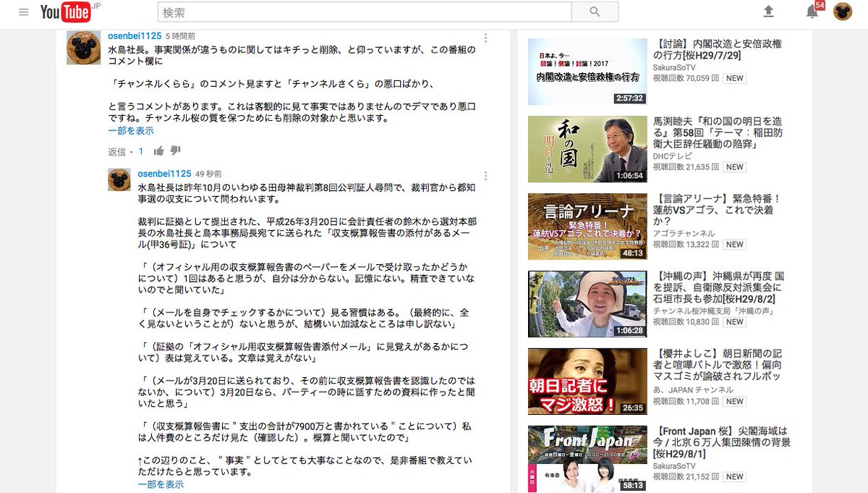Click the 49 秒前 timestamp link
Image resolution: width=868 pixels, height=493 pixels.
208,174
